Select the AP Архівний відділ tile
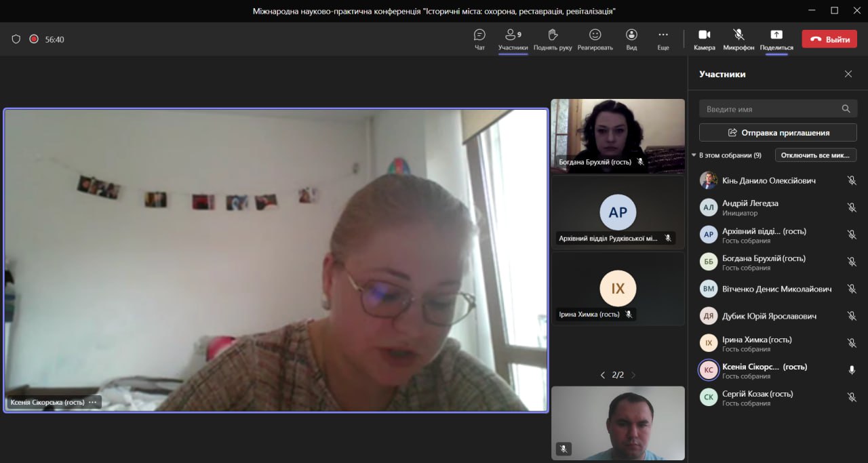This screenshot has height=463, width=868. pos(618,213)
